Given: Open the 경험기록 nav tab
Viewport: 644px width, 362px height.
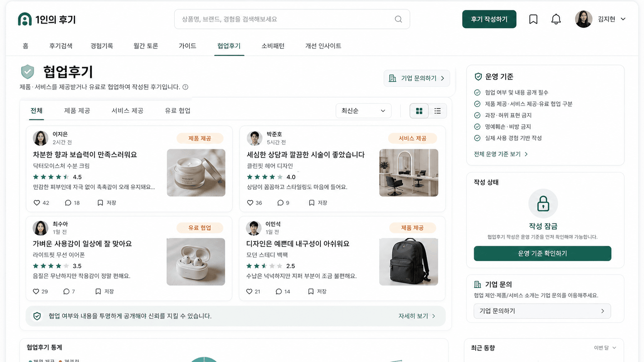Looking at the screenshot, I should [102, 46].
